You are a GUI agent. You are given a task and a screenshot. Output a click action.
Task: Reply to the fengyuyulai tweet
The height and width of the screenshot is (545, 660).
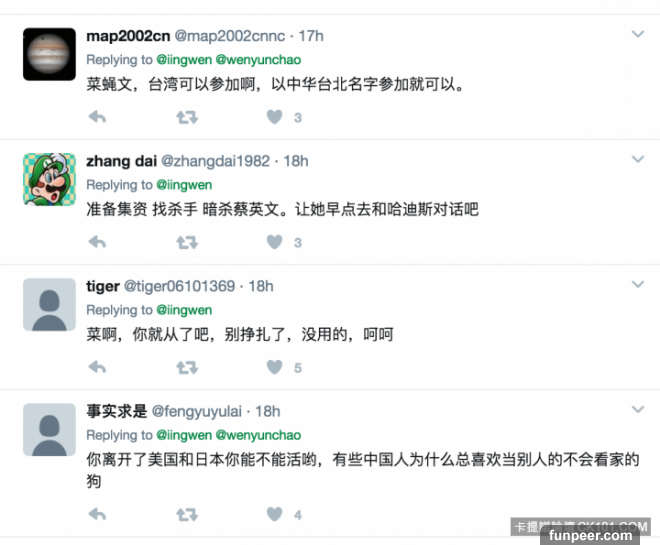tap(97, 514)
